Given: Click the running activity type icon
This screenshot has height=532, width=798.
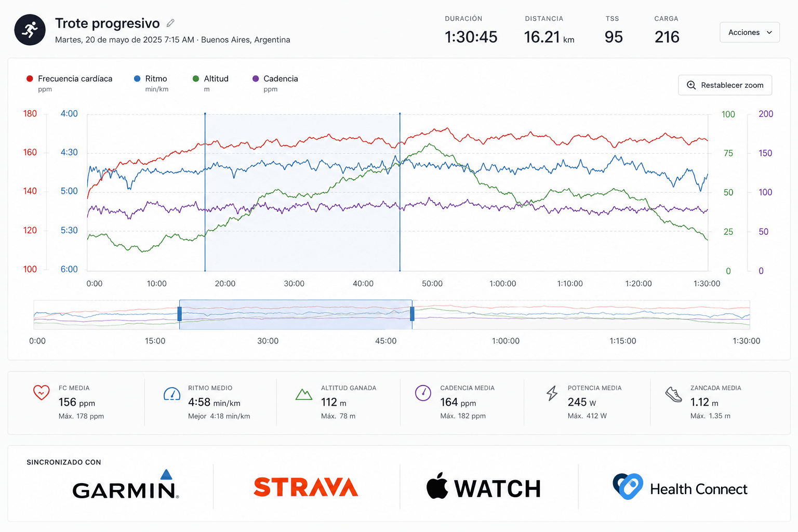Looking at the screenshot, I should click(x=30, y=30).
